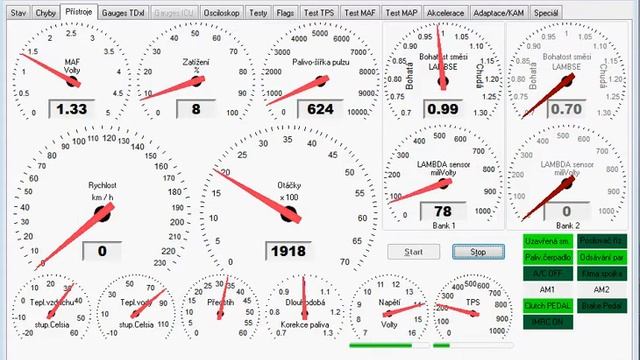Screen dimensions: 640x360
Task: Click the Bank 2 millivolt value 0
Action: click(567, 211)
